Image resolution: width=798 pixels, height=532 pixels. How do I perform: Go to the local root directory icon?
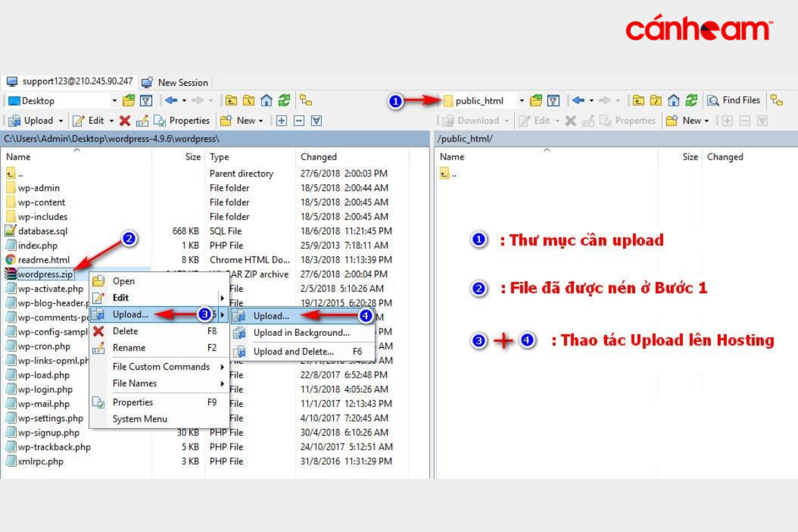pos(249,100)
